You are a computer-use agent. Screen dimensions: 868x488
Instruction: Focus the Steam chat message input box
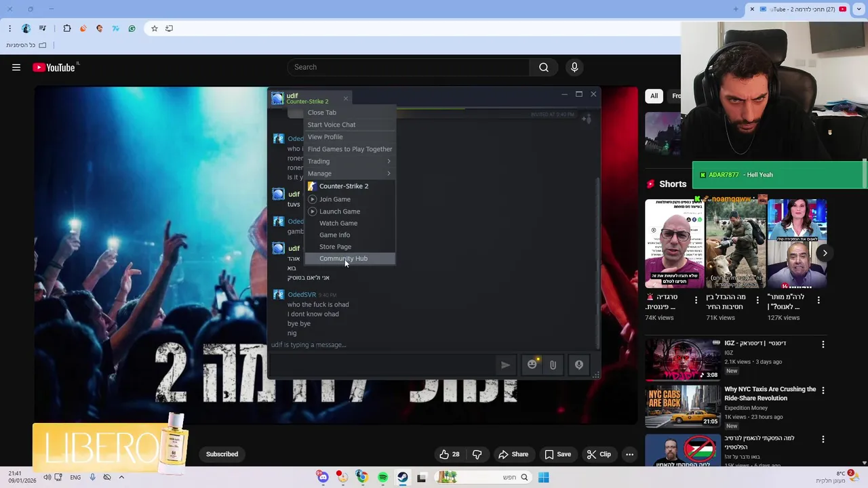point(383,365)
